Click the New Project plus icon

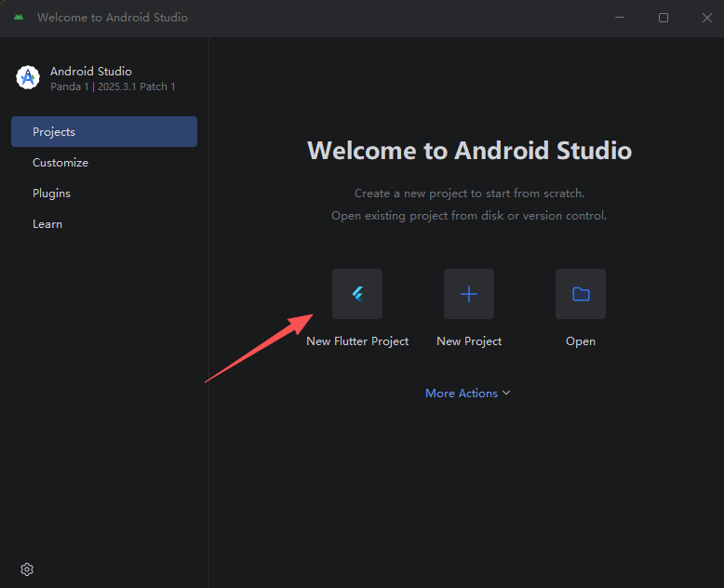pos(469,294)
